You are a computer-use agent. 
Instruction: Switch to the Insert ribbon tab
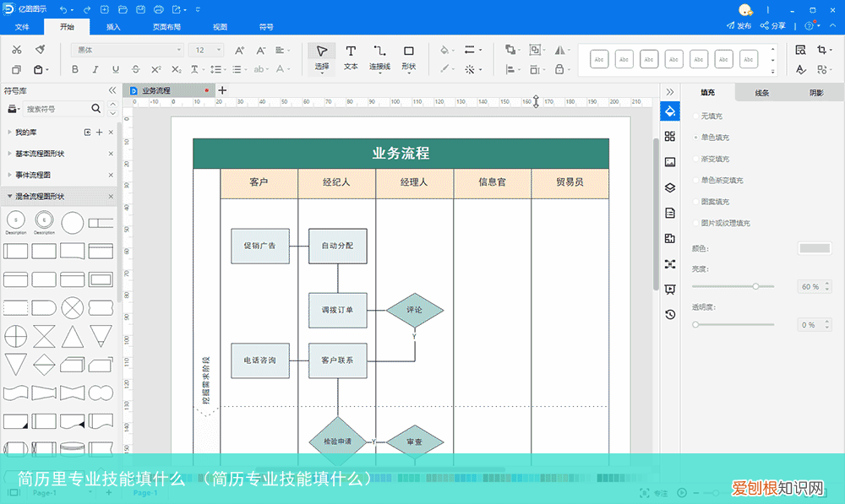click(x=113, y=27)
